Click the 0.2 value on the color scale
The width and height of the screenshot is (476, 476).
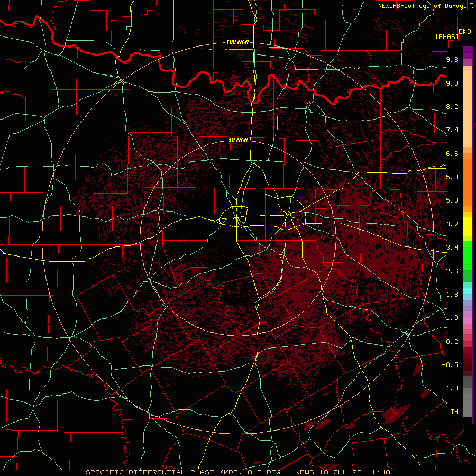point(452,342)
